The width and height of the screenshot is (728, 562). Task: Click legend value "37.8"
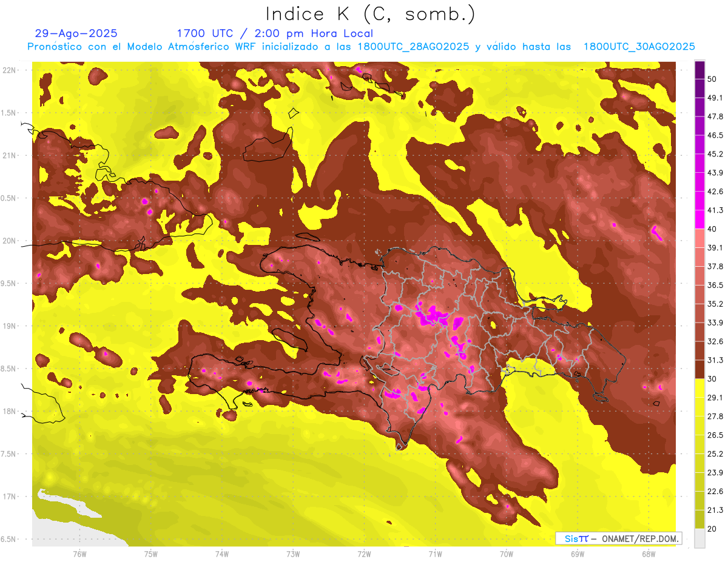pos(715,266)
